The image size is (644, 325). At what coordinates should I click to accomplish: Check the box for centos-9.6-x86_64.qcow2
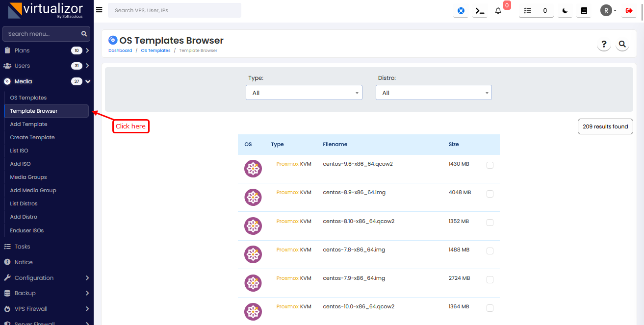click(489, 165)
